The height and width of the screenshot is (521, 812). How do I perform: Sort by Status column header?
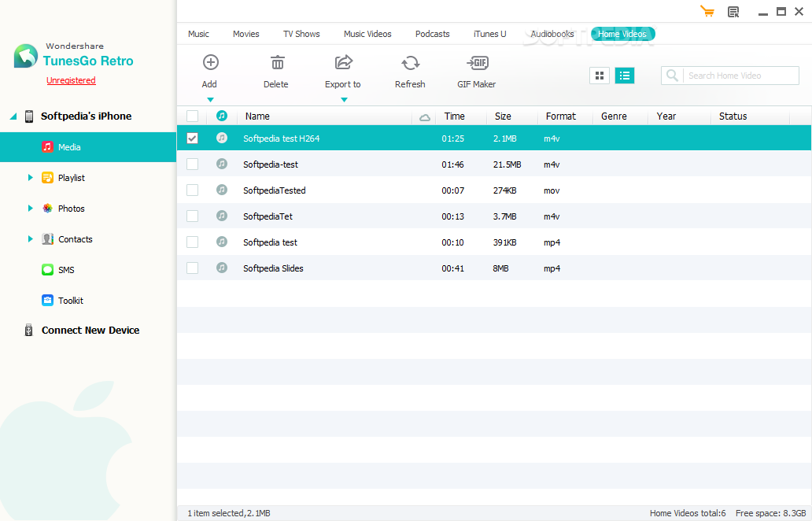pos(733,116)
